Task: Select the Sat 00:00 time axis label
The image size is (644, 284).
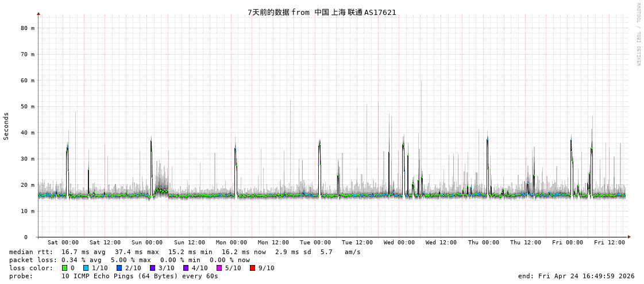Action: pyautogui.click(x=63, y=243)
